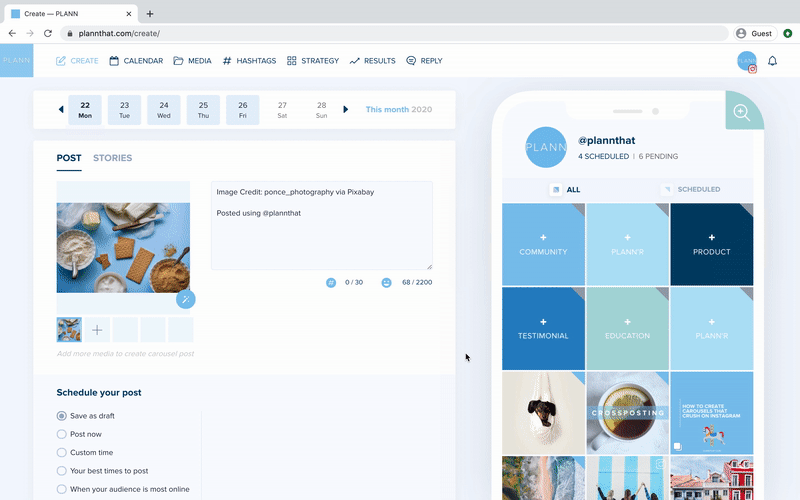Open the MEDIA section

point(192,61)
